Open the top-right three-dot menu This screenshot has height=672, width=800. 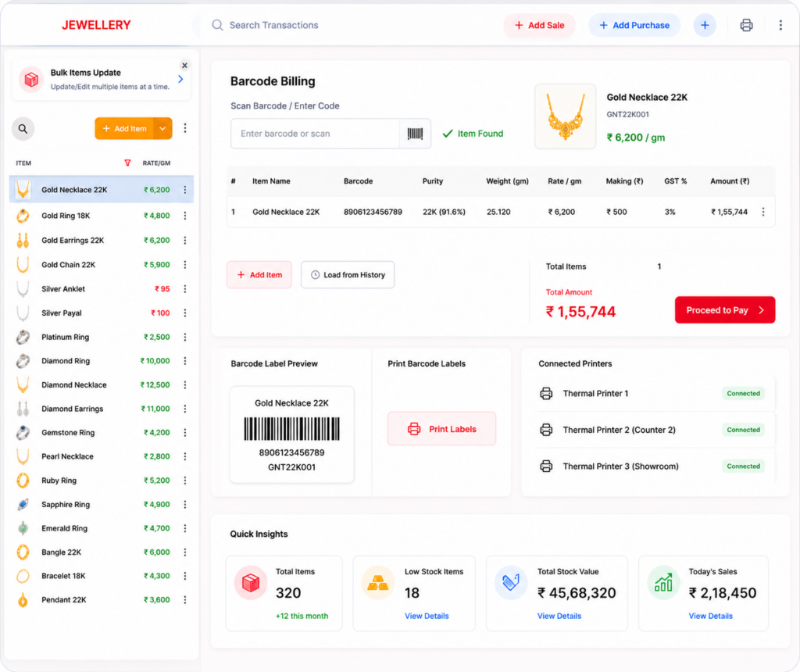[x=780, y=25]
